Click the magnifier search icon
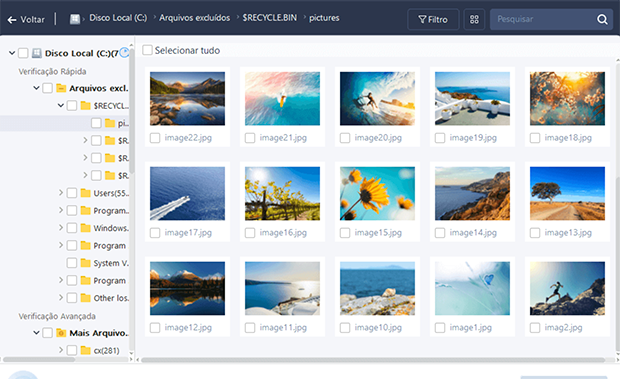The width and height of the screenshot is (620, 379). (602, 19)
